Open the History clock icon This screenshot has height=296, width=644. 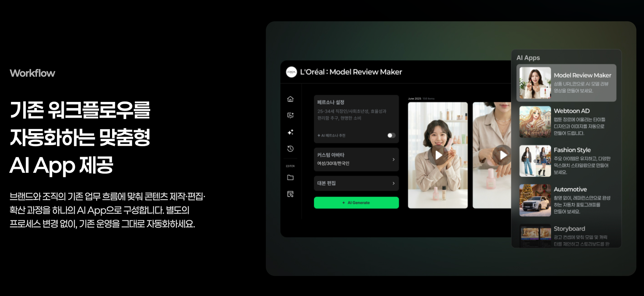pyautogui.click(x=290, y=149)
